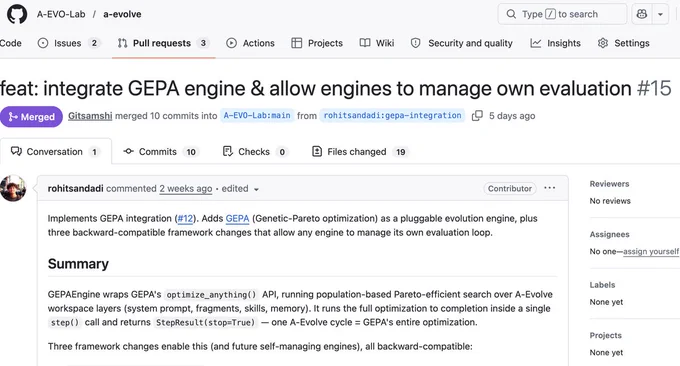This screenshot has height=366, width=680.
Task: Expand the dropdown arrow beside Copilot
Action: 660,14
